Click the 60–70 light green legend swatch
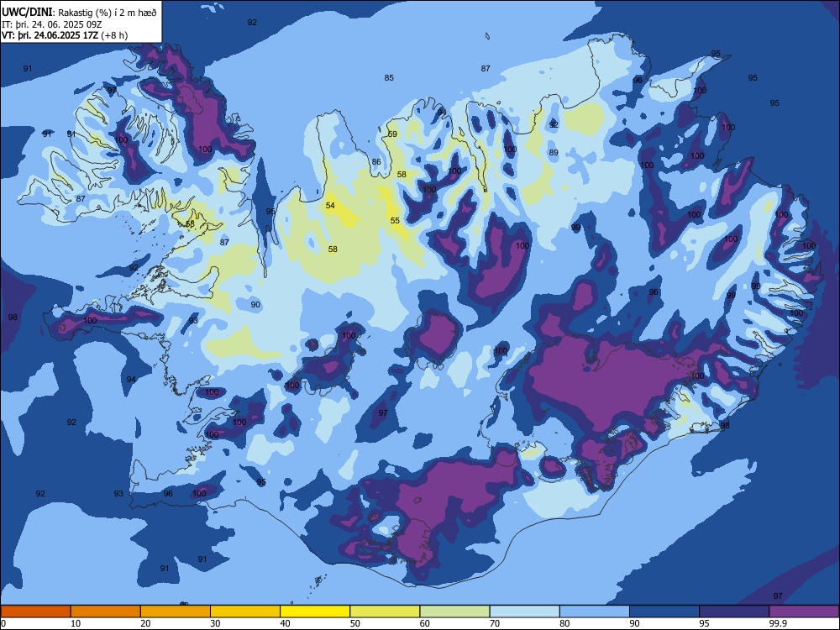Viewport: 840px width, 630px height. coord(454,612)
